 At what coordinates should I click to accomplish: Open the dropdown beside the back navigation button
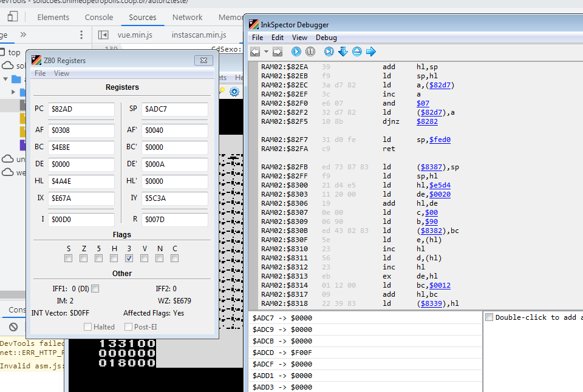[266, 52]
